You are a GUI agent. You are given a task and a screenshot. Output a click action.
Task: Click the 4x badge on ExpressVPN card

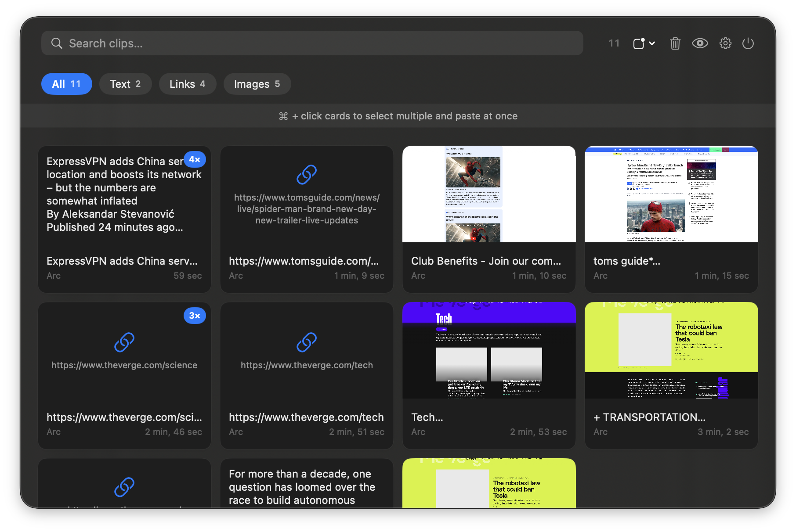(x=195, y=159)
